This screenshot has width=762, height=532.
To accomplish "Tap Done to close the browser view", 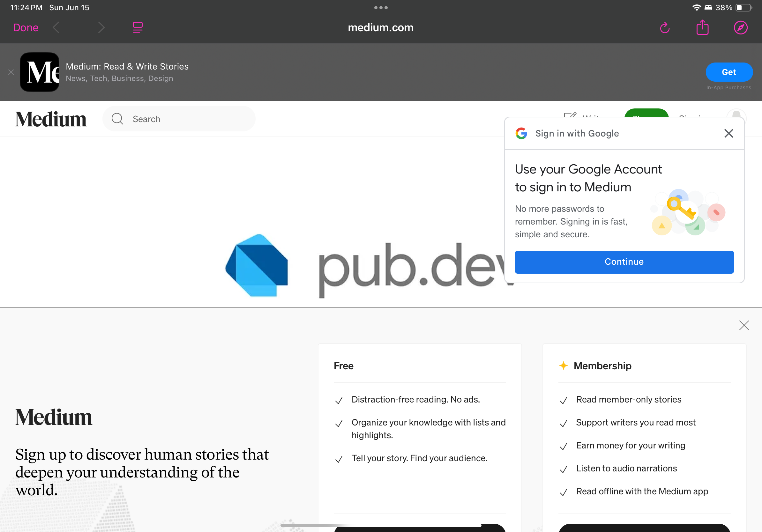I will (x=26, y=27).
